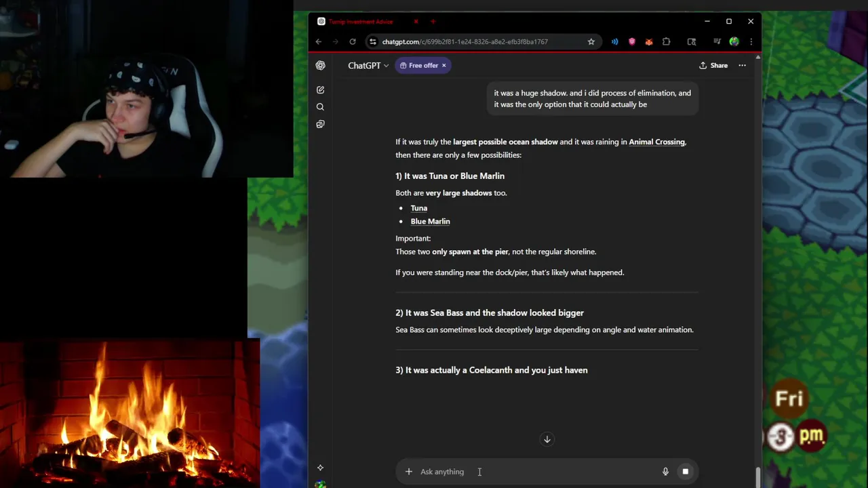Viewport: 868px width, 488px height.
Task: Click user message 'it was a huge shadow'
Action: pyautogui.click(x=593, y=99)
